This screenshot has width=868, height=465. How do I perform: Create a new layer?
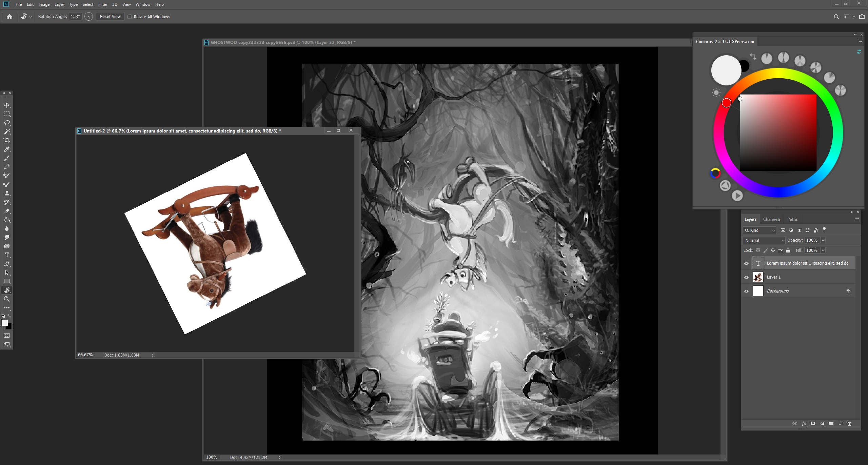(x=841, y=424)
